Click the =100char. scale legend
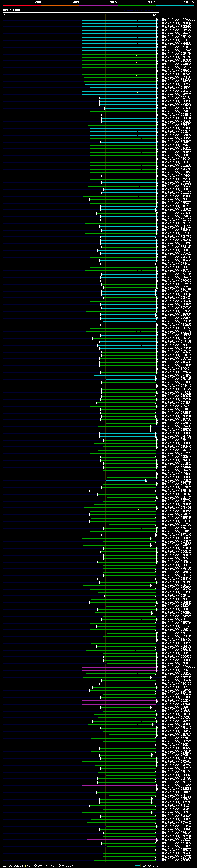 pos(146,865)
